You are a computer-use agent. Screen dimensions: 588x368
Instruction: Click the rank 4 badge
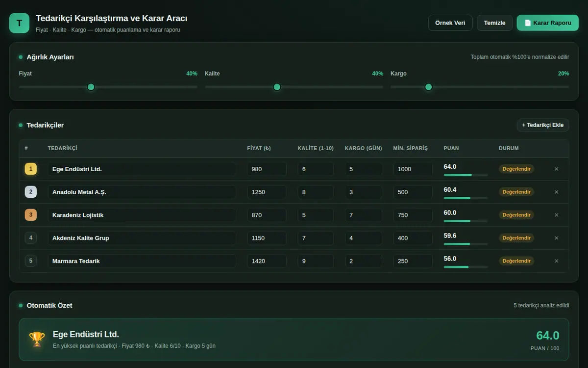30,238
